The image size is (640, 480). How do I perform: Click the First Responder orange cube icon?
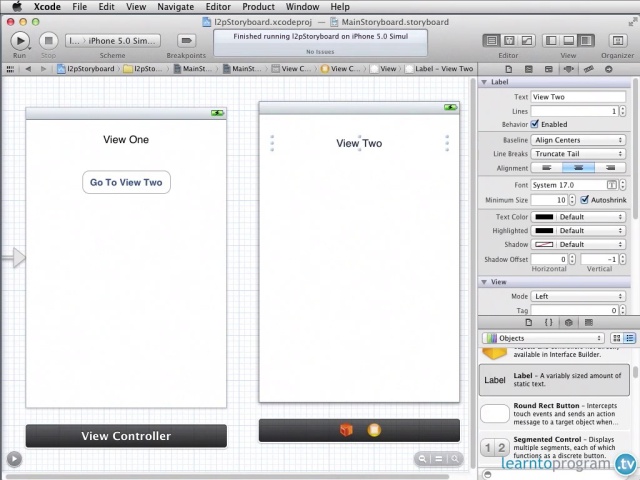tap(346, 430)
